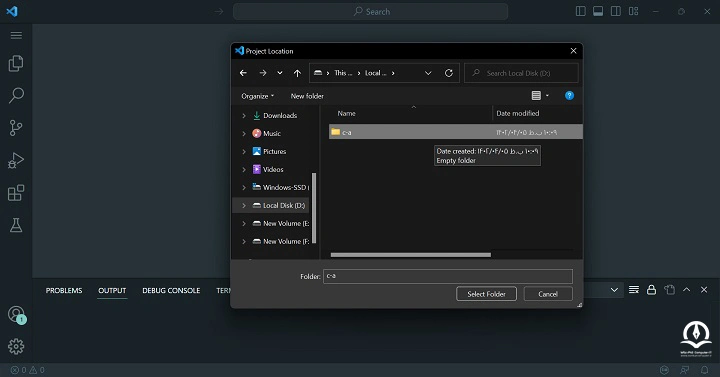Image resolution: width=720 pixels, height=377 pixels.
Task: Create a New folder
Action: (x=307, y=96)
